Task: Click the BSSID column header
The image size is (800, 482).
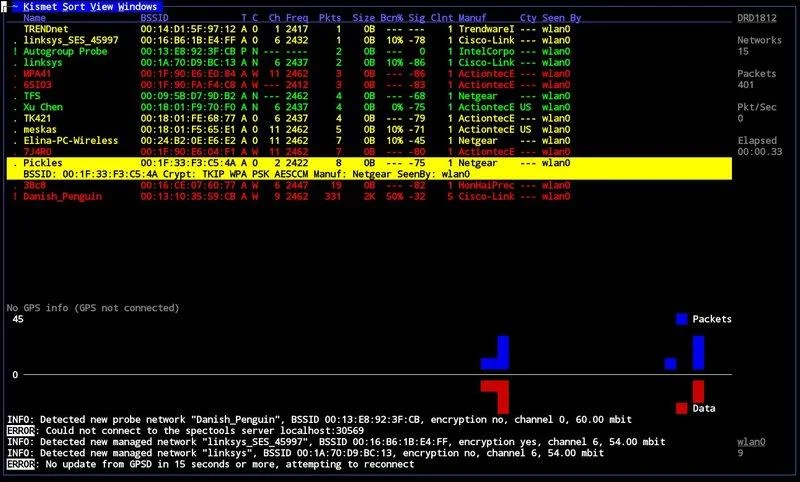Action: 155,18
